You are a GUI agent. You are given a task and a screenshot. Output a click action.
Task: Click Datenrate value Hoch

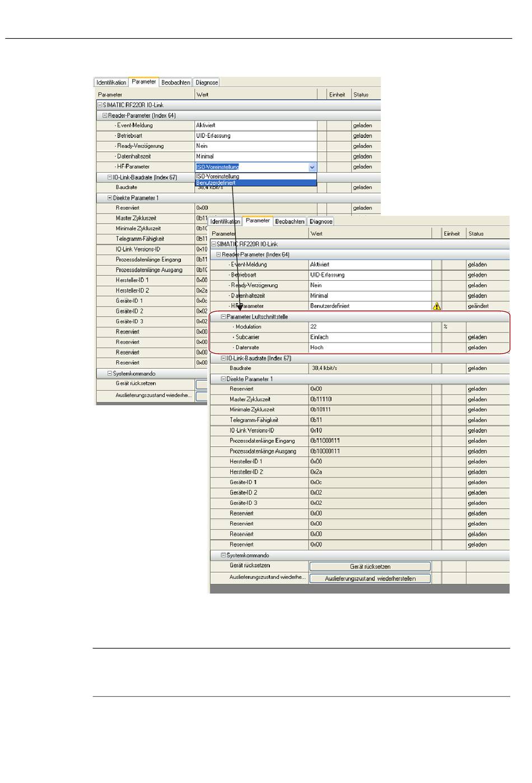pos(370,348)
